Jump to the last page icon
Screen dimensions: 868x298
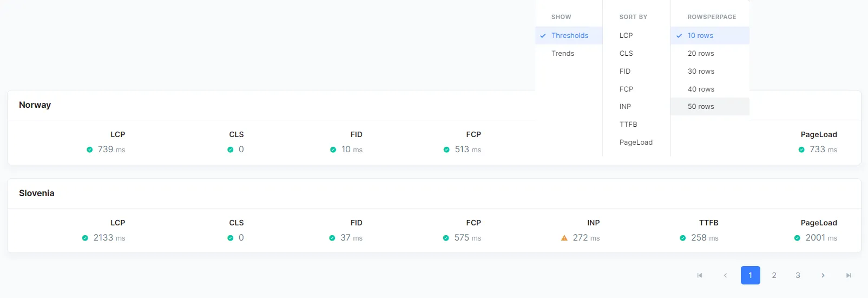(849, 276)
